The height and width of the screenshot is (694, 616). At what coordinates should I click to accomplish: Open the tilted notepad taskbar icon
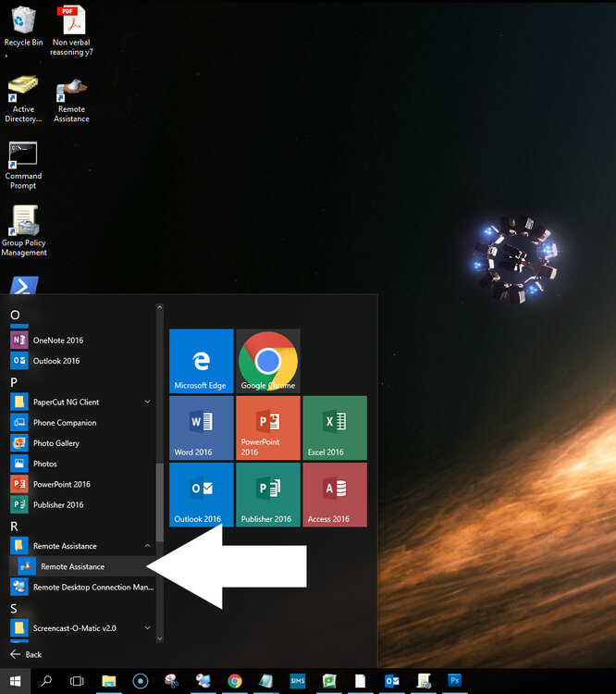pyautogui.click(x=266, y=681)
